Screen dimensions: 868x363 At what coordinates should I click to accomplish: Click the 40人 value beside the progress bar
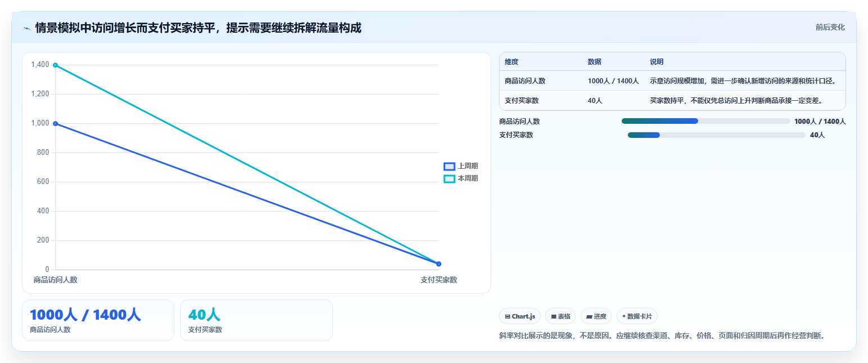[817, 135]
